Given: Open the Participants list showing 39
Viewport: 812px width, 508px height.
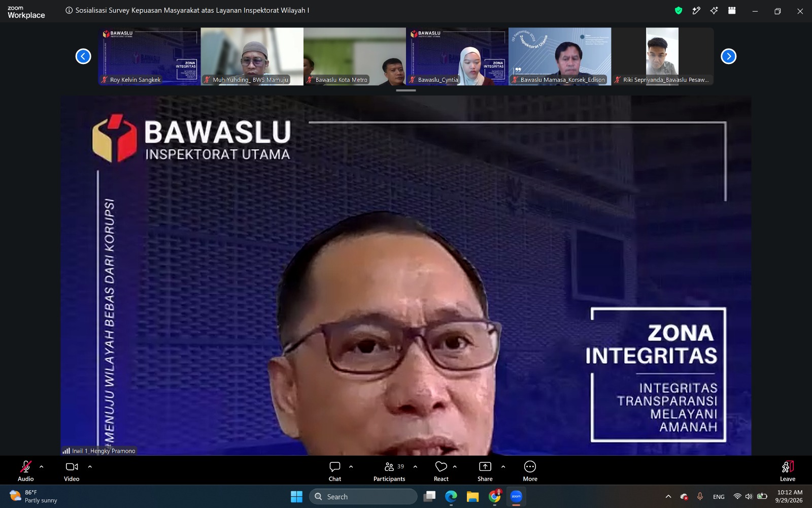Looking at the screenshot, I should (389, 470).
